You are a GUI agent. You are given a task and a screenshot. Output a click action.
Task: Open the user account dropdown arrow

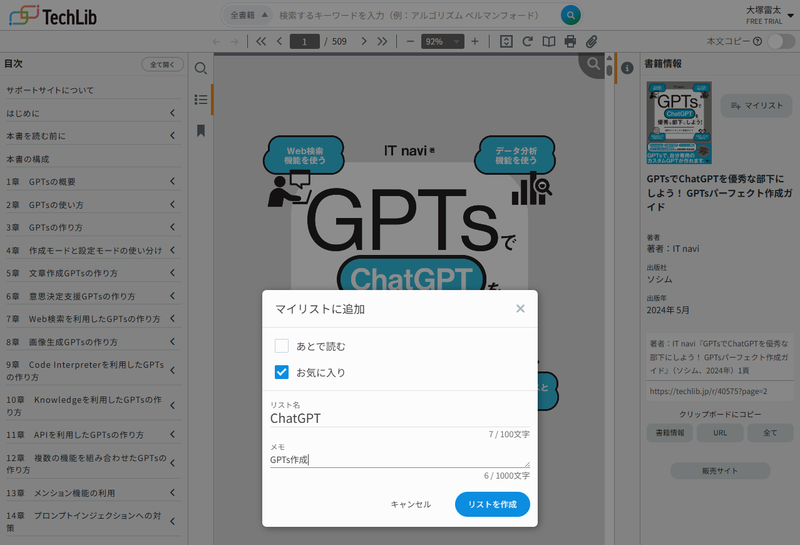(790, 15)
